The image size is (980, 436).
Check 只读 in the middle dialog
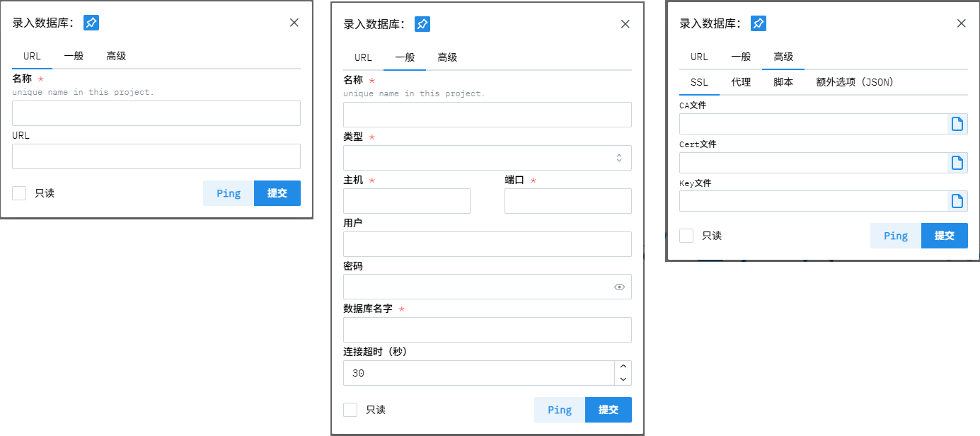click(x=350, y=409)
